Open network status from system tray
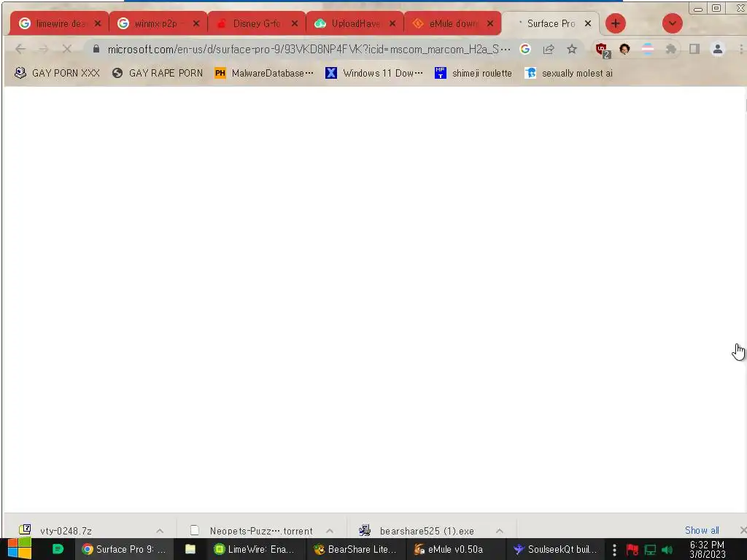Viewport: 747px width, 560px height. coord(650,550)
